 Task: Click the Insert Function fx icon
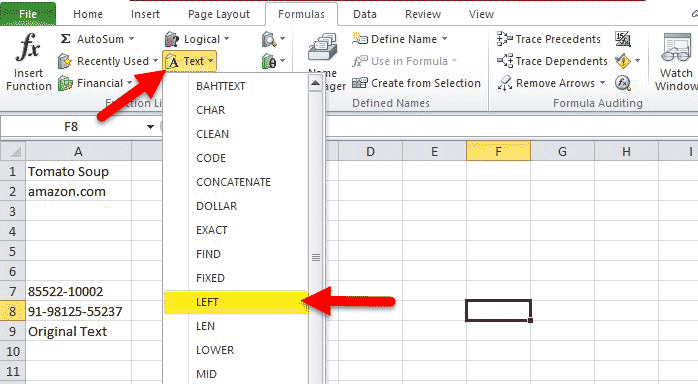pyautogui.click(x=28, y=47)
